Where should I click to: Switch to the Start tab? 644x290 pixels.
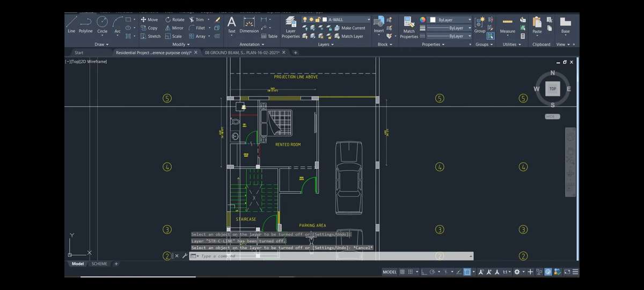[79, 53]
